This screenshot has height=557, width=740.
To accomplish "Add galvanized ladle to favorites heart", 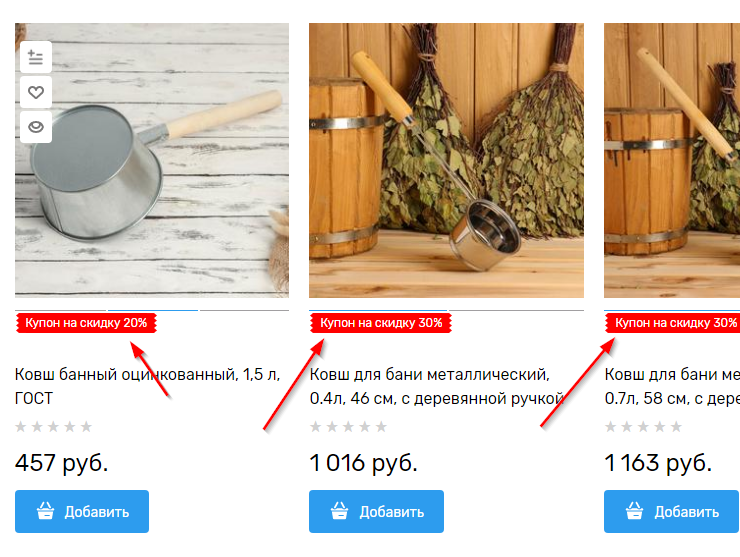I will pos(36,92).
